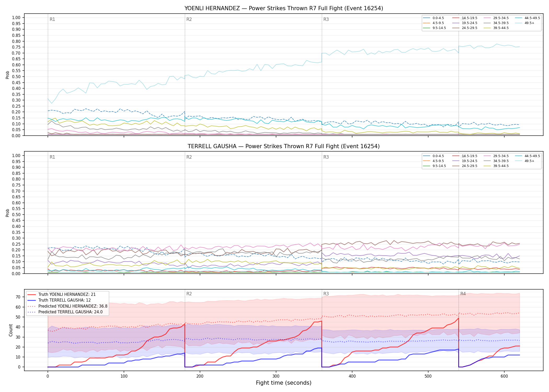
Task: Click the 'Fight time (seconds)' axis label
Action: [284, 383]
